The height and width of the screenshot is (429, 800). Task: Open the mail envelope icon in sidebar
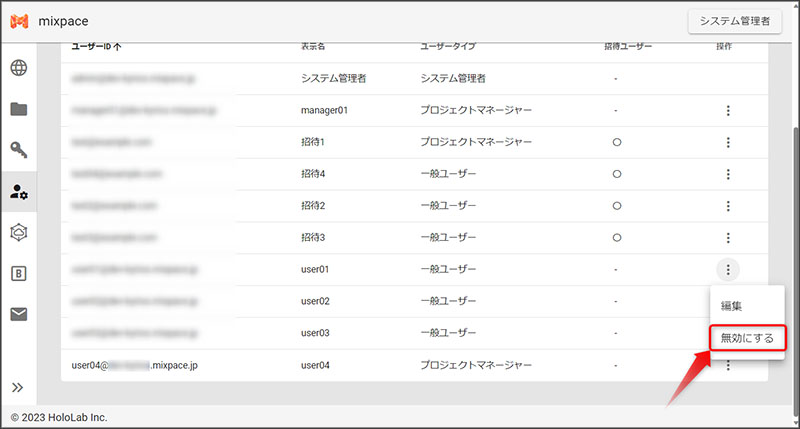pyautogui.click(x=19, y=314)
